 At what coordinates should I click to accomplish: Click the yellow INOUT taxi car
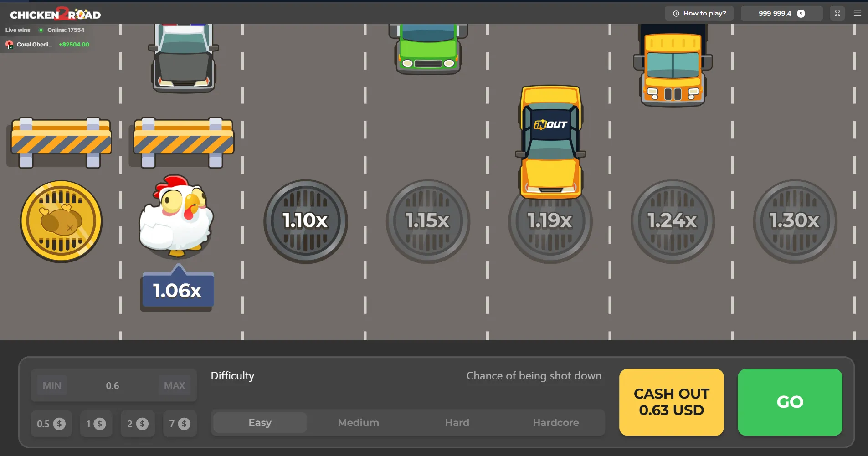[550, 142]
